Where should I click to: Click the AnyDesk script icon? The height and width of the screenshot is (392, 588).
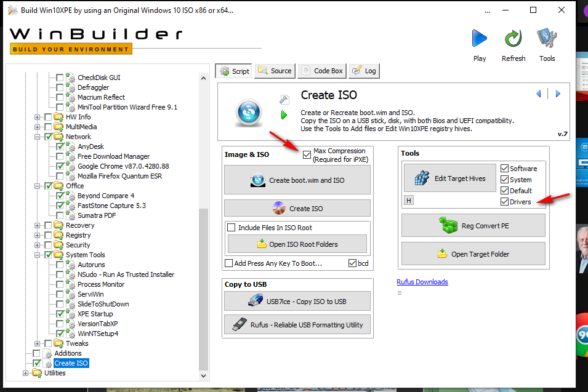71,146
